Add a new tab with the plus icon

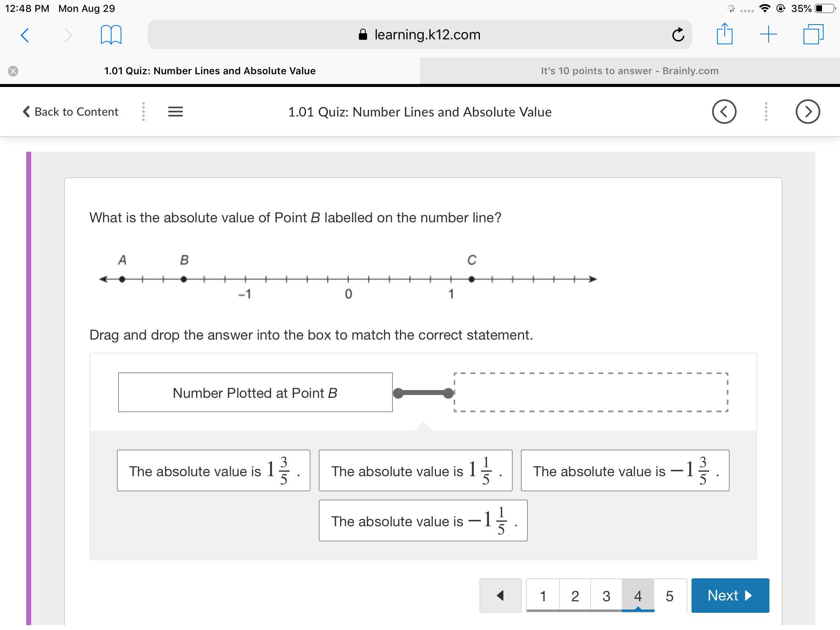point(769,34)
